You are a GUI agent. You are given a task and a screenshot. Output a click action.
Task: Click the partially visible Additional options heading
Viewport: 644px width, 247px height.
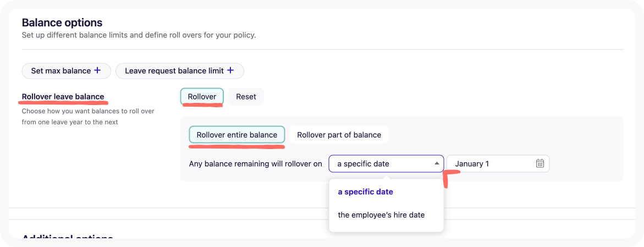(67, 237)
